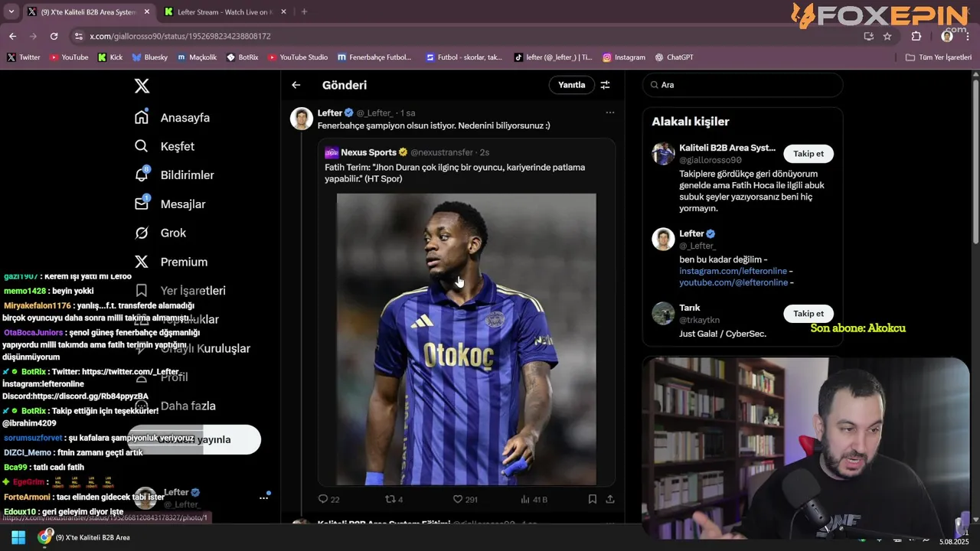Image resolution: width=980 pixels, height=551 pixels.
Task: Open youtube.com/@lefteronline link
Action: point(733,282)
